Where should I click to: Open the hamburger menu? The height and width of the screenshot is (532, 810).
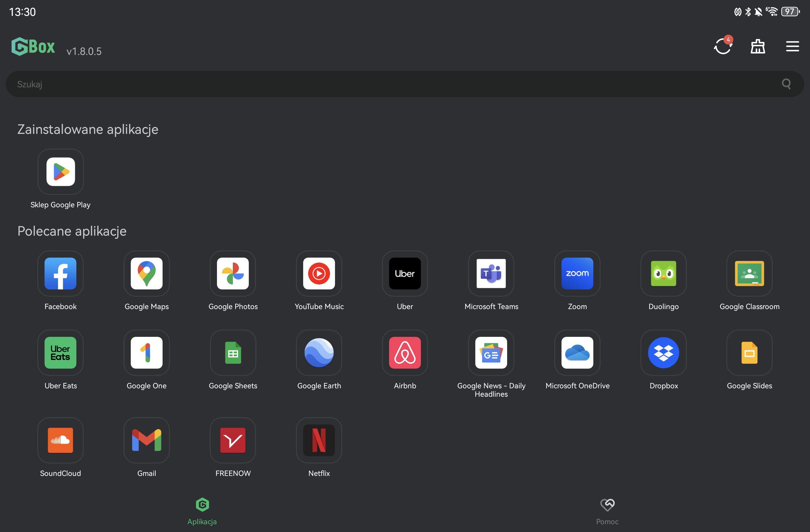[792, 46]
